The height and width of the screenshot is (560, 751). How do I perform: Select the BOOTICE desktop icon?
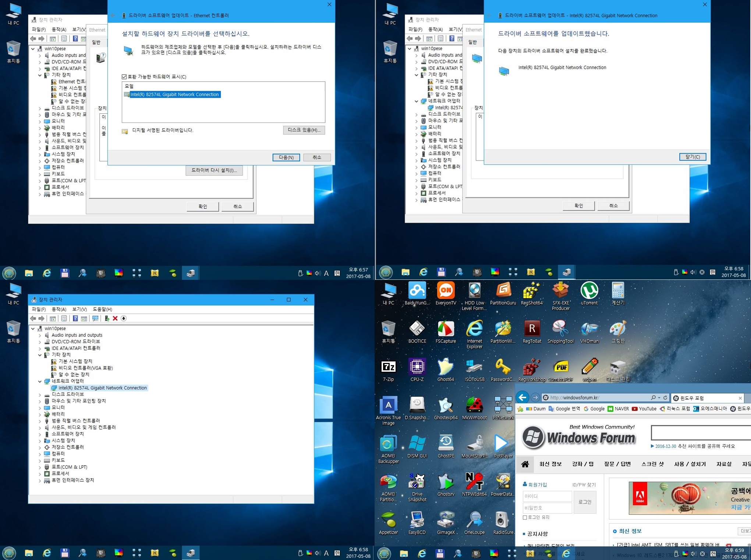417,332
